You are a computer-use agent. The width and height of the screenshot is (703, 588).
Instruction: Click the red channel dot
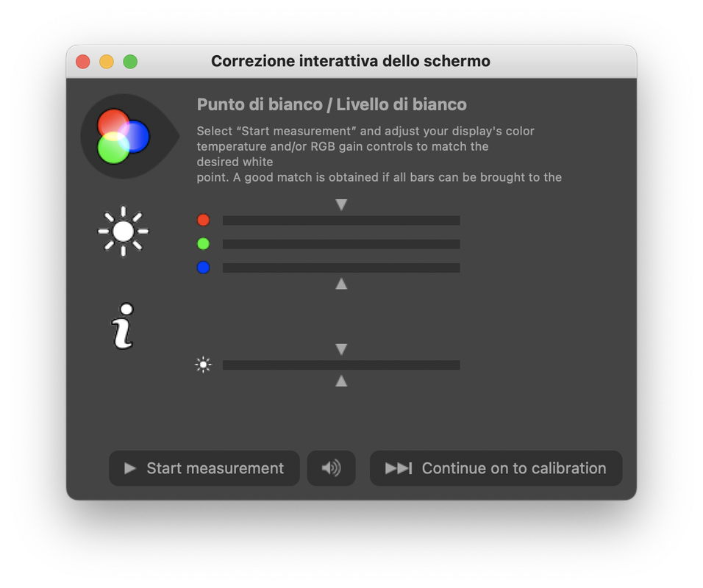coord(203,220)
